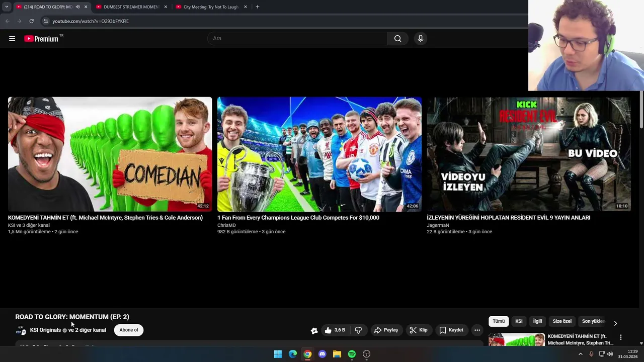This screenshot has width=644, height=362.
Task: Create a clip with Klip button
Action: pos(419,330)
